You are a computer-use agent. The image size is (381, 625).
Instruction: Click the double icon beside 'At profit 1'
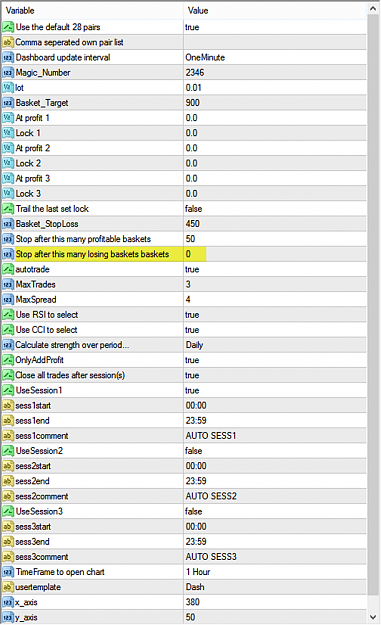click(x=8, y=118)
